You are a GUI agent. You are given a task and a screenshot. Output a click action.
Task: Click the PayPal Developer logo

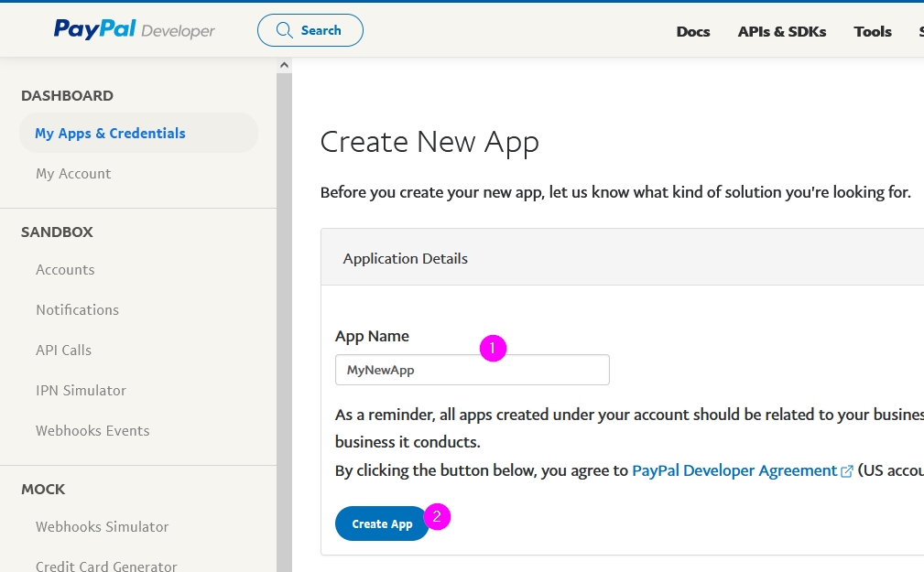click(x=135, y=29)
